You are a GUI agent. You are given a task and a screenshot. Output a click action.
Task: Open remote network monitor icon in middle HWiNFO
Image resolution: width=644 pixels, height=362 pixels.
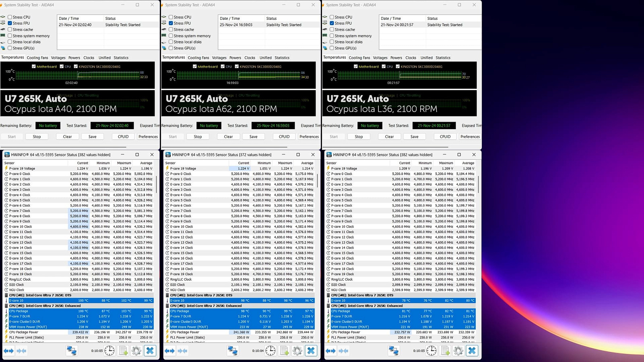(233, 351)
